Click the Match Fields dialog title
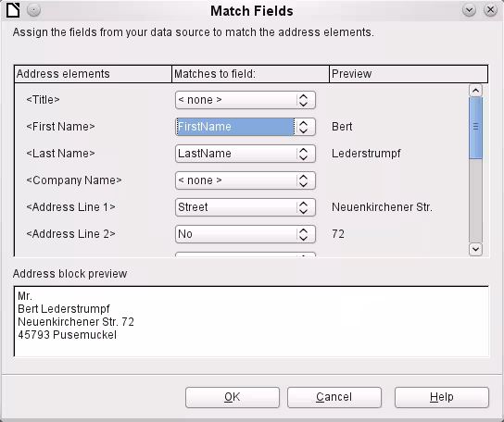 [x=252, y=11]
